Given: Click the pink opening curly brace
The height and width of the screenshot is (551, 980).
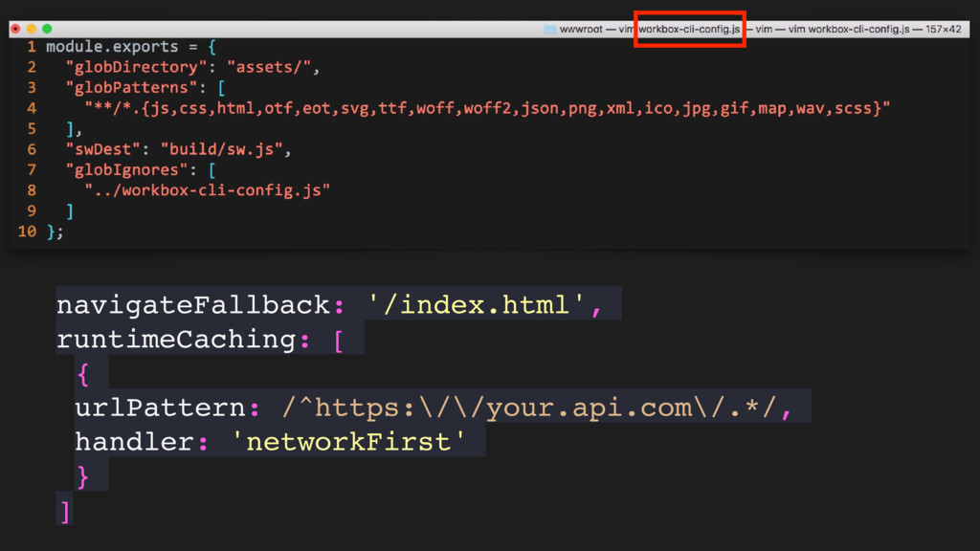Looking at the screenshot, I should (x=82, y=374).
